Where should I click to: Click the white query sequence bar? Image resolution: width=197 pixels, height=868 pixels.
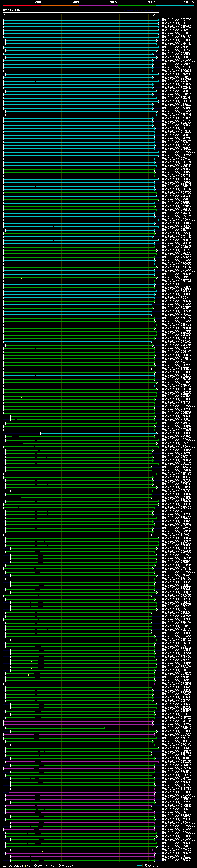click(x=81, y=13)
